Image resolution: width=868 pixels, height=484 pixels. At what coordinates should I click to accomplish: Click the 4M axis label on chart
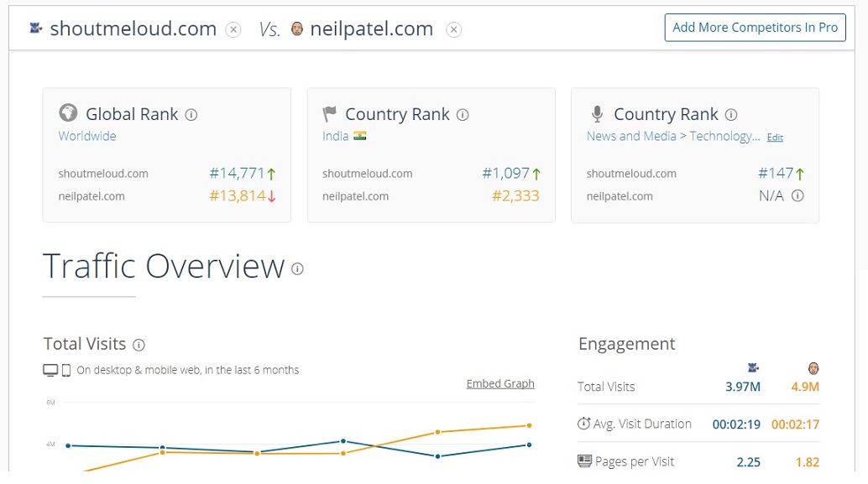(50, 445)
